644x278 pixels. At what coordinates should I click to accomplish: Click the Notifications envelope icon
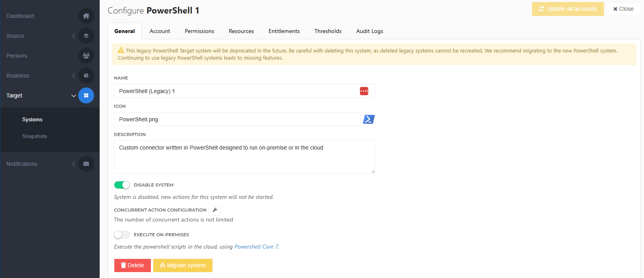[x=86, y=164]
